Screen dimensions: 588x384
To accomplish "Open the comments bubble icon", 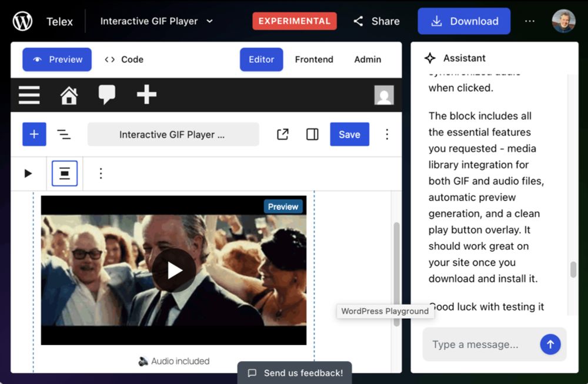I will tap(107, 95).
